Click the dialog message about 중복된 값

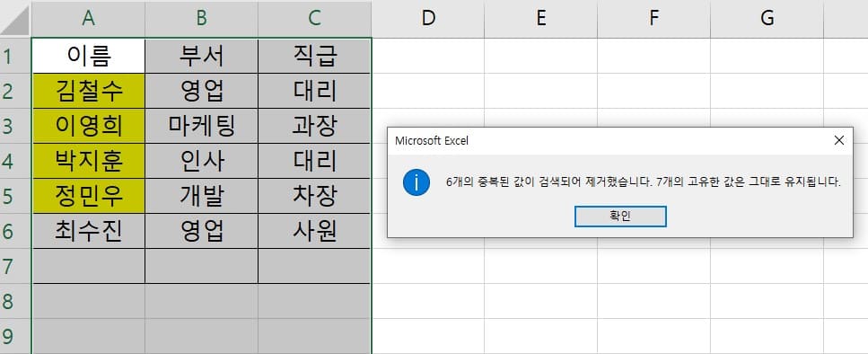coord(644,182)
